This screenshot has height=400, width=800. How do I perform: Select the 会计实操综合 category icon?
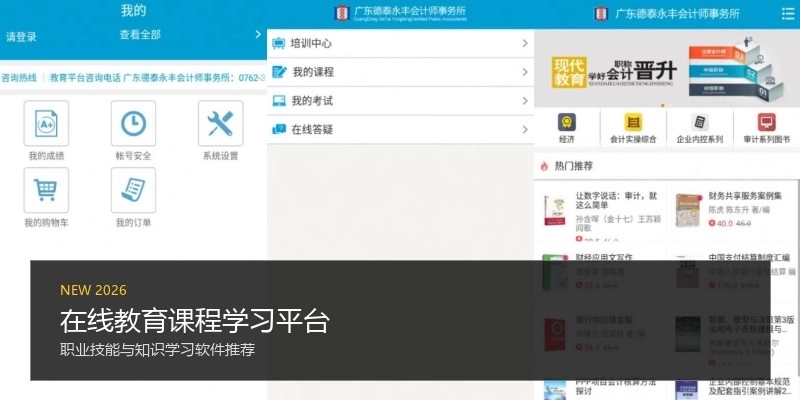pos(633,122)
